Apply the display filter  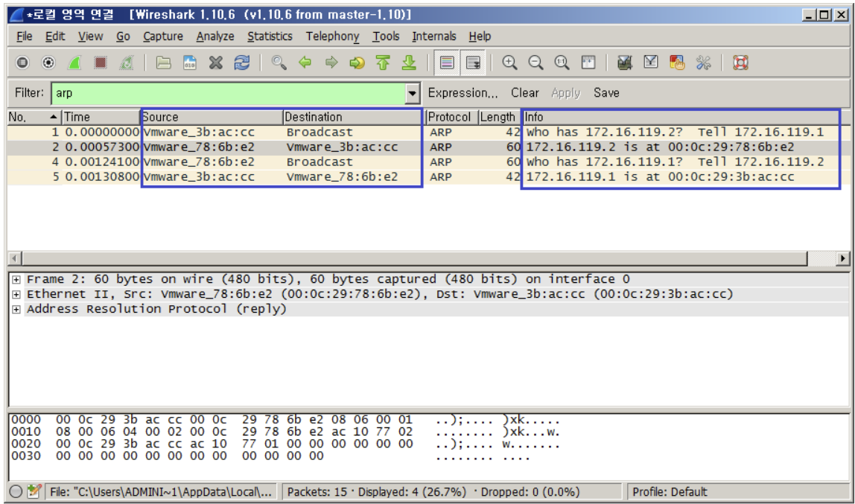(x=566, y=93)
